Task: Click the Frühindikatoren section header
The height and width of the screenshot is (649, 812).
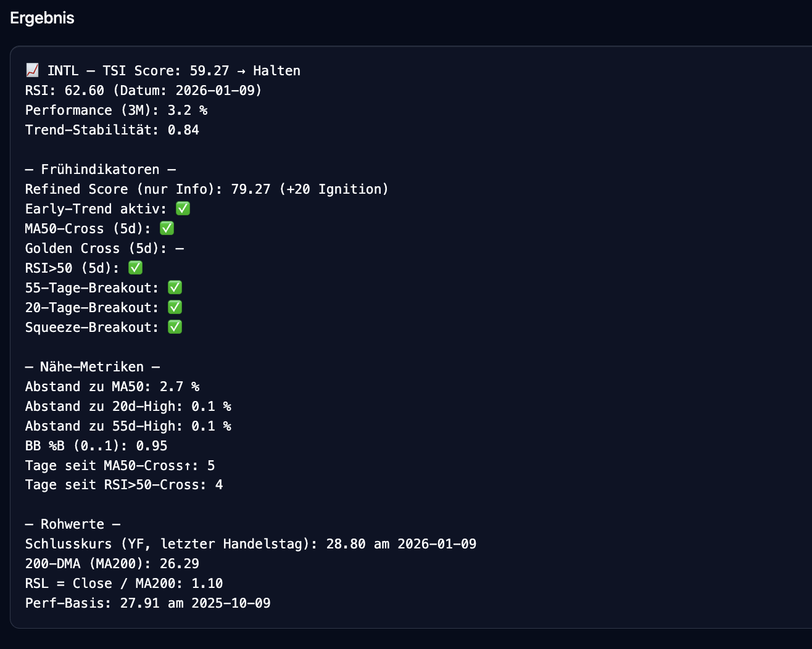Action: coord(100,169)
